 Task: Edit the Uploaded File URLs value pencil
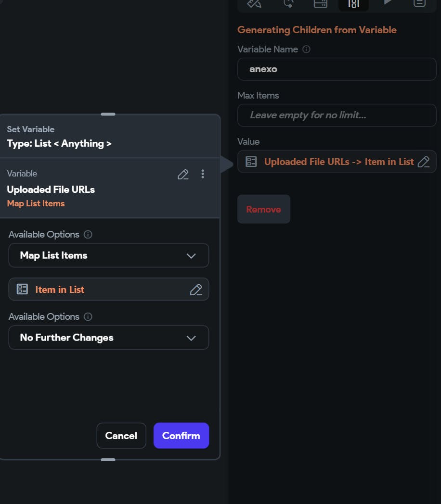click(x=424, y=162)
